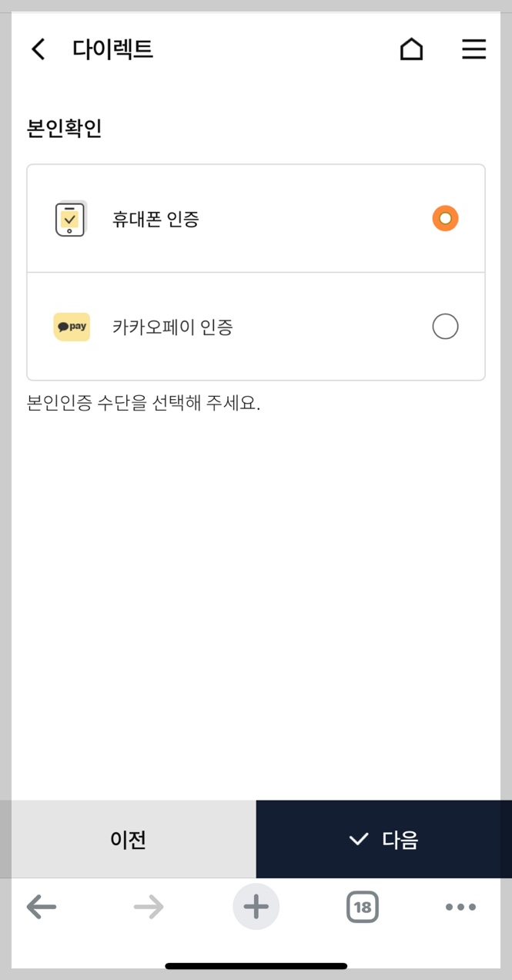The image size is (512, 980).
Task: Select the 카카오페이 인증 card row
Action: pos(256,327)
